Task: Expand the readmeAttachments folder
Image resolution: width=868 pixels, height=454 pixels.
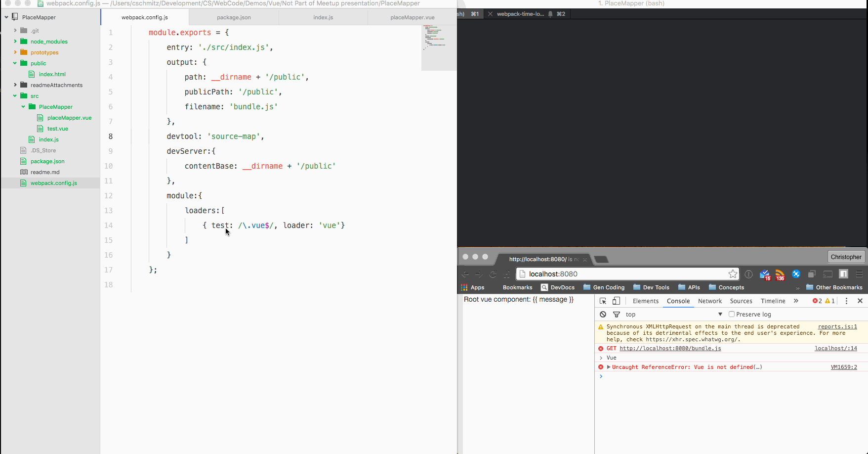Action: [x=15, y=85]
